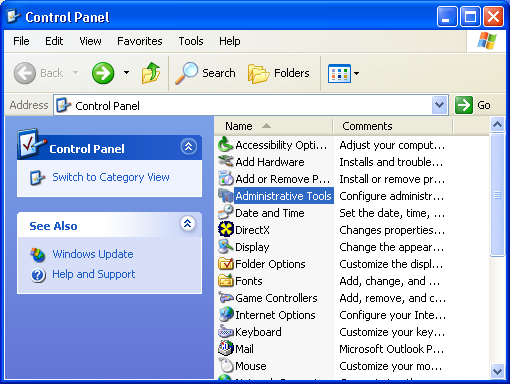The height and width of the screenshot is (384, 510).
Task: Collapse the Control Panel sidebar section
Action: [x=188, y=147]
